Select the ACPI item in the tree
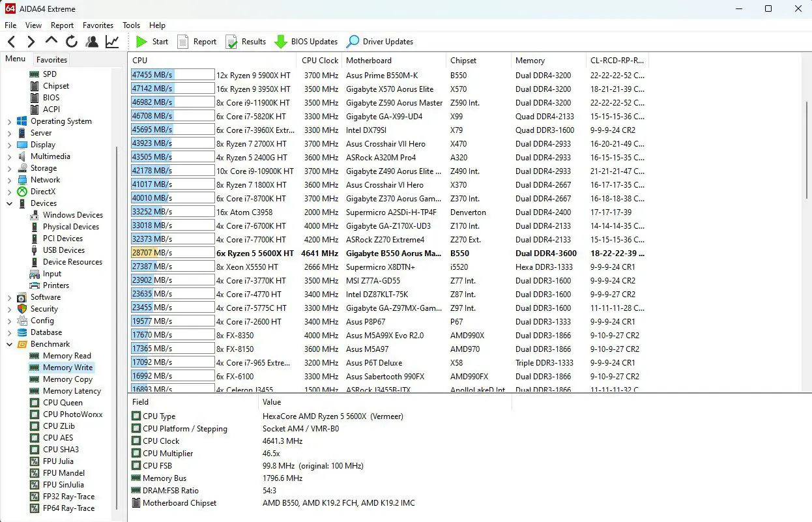 click(51, 109)
